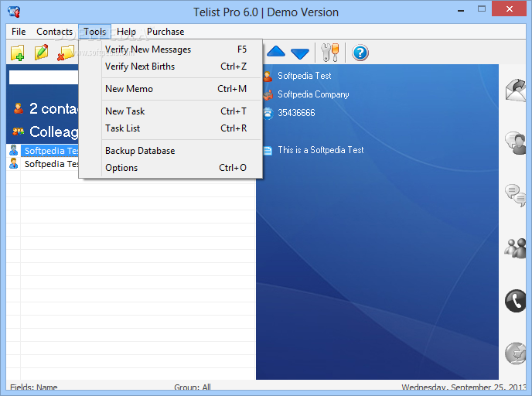Select the highlighted Softpedia Test contact row
The width and height of the screenshot is (532, 396).
point(49,151)
